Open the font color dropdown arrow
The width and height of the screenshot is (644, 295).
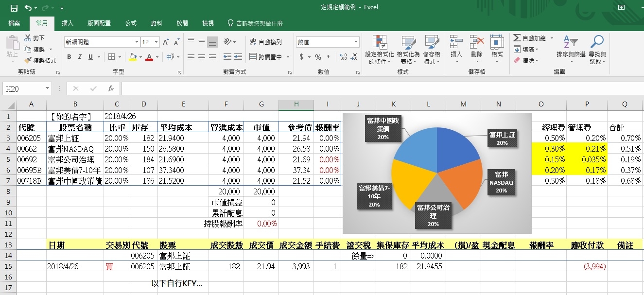[x=158, y=57]
